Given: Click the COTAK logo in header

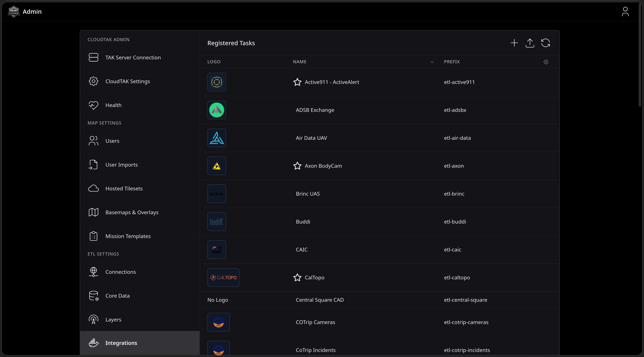Looking at the screenshot, I should [x=14, y=12].
